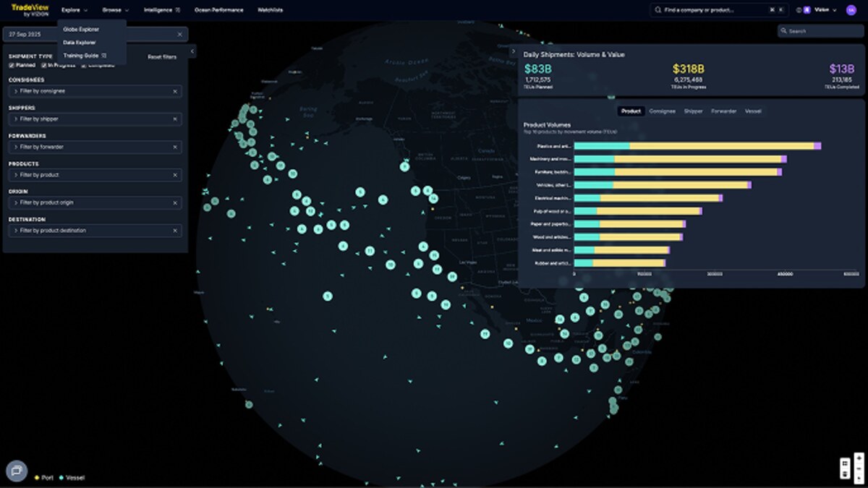This screenshot has width=868, height=488.
Task: Click the magnifier icon in company search
Action: [658, 10]
